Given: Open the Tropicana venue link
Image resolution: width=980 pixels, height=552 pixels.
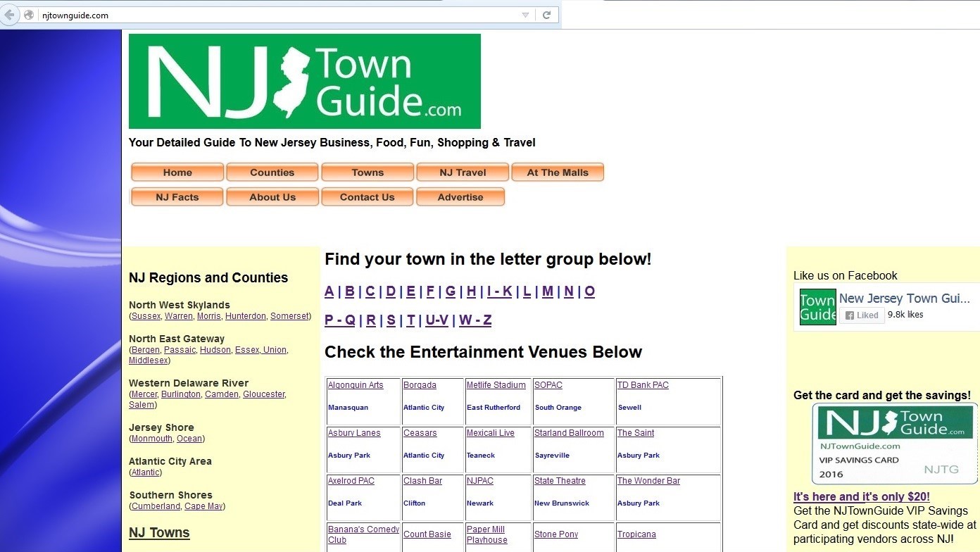Looking at the screenshot, I should point(636,534).
